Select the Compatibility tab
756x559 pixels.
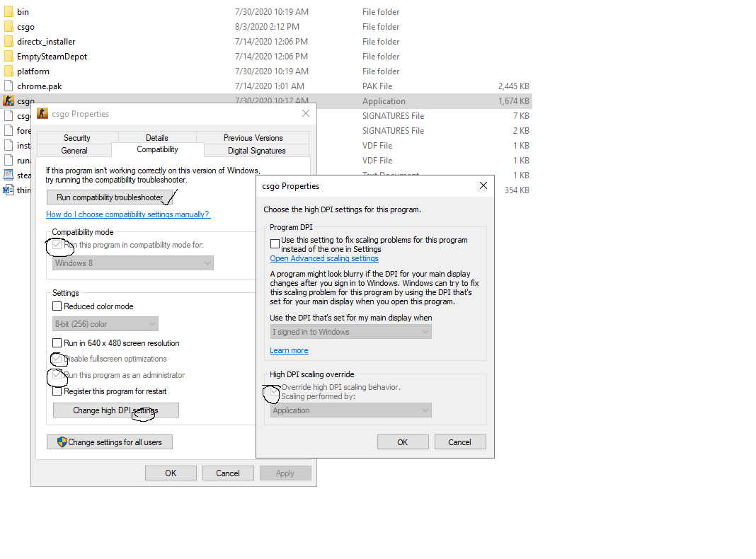click(x=158, y=149)
